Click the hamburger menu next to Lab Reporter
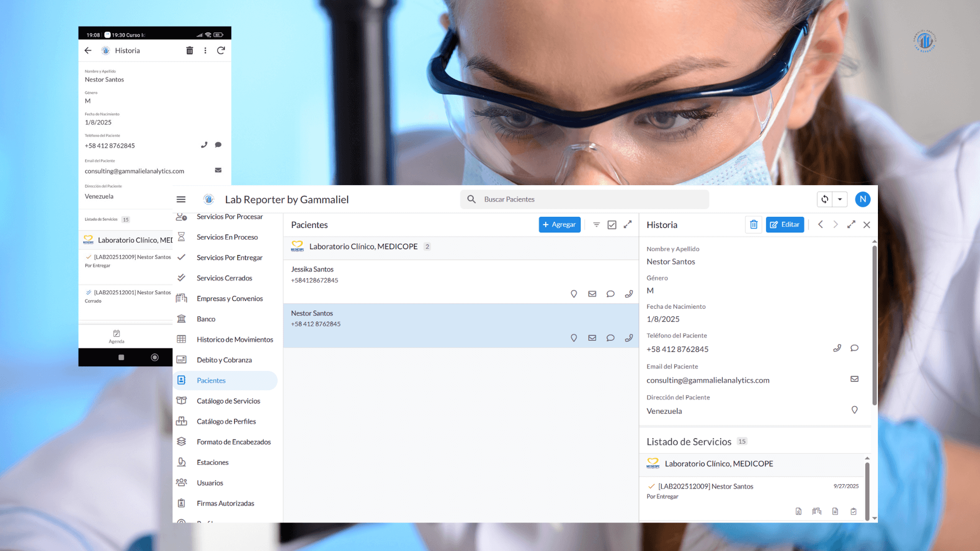 [x=181, y=199]
